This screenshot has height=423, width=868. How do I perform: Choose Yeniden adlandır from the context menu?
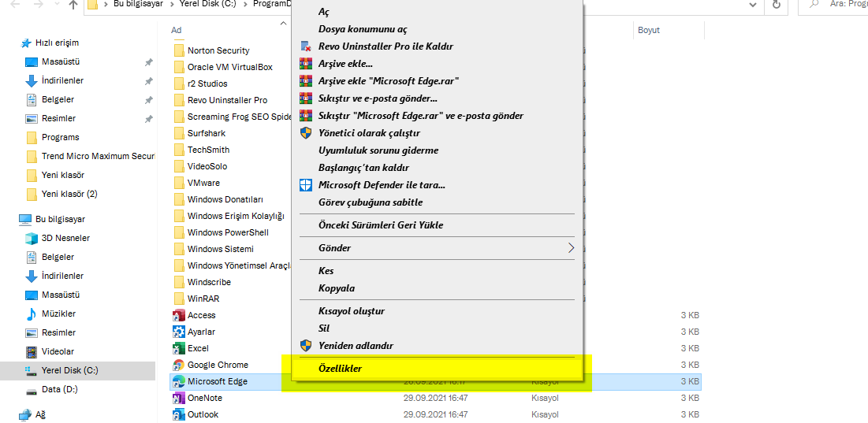[x=356, y=346]
